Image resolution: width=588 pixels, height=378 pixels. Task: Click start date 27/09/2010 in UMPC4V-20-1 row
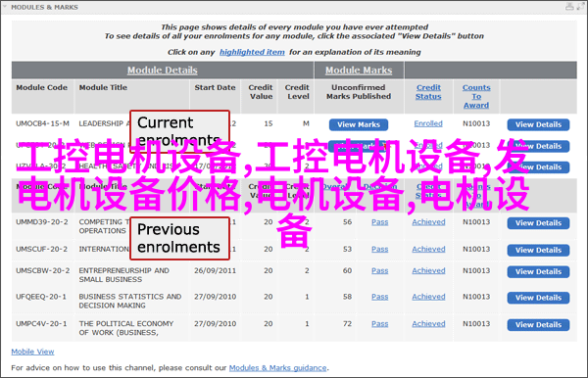click(x=215, y=324)
